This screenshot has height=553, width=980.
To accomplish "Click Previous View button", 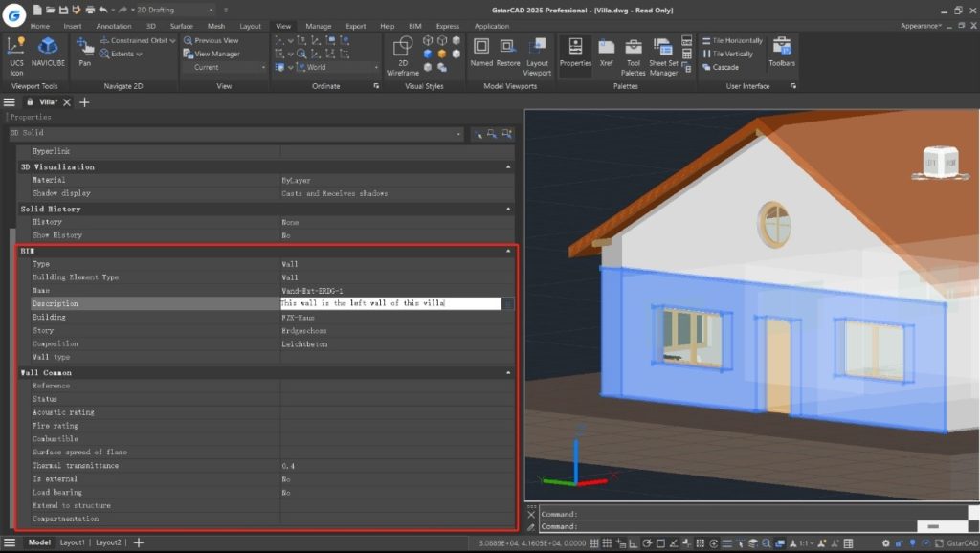I will point(216,41).
